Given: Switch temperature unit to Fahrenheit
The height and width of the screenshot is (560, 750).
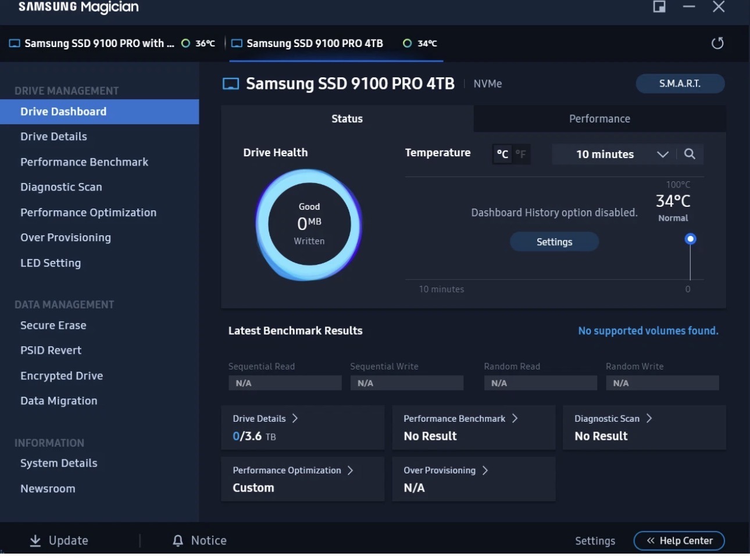Looking at the screenshot, I should pyautogui.click(x=521, y=154).
